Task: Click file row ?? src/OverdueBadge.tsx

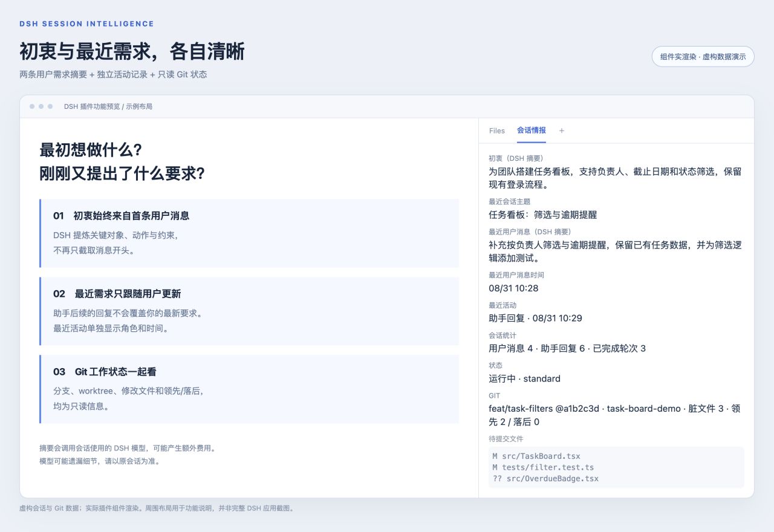Action: tap(545, 479)
